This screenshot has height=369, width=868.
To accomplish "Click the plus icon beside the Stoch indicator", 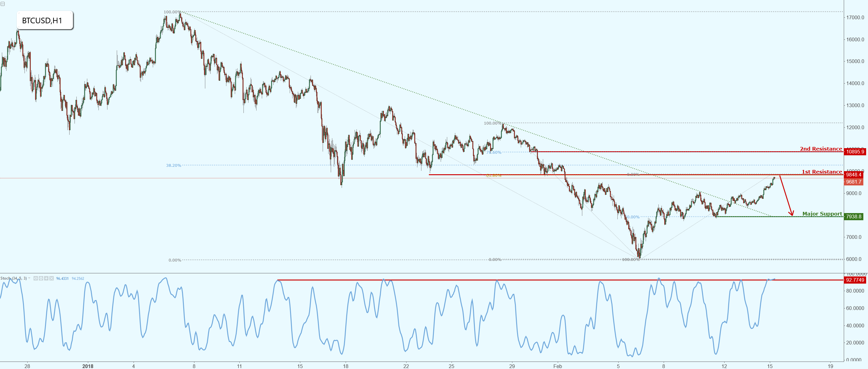I will (x=46, y=278).
